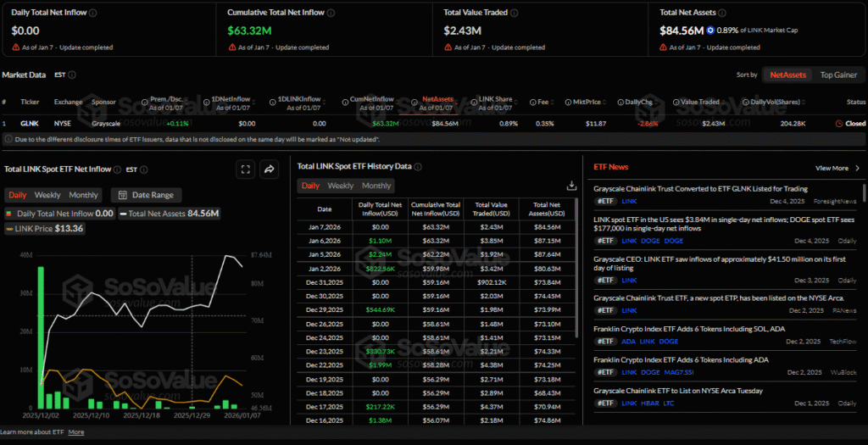Screen dimensions: 868x445
Task: Click info icon next to Total Net Assets
Action: point(722,14)
